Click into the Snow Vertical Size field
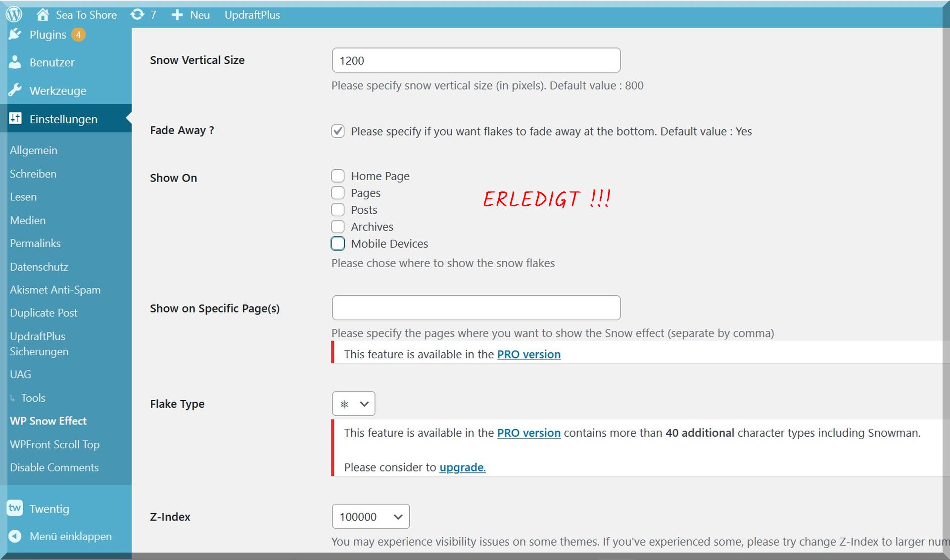 [476, 60]
